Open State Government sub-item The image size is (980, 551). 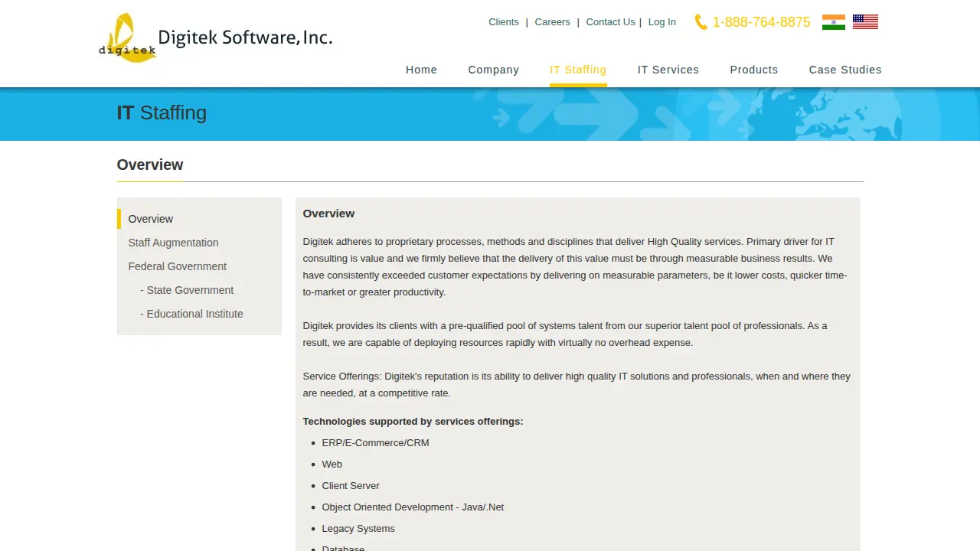point(187,290)
